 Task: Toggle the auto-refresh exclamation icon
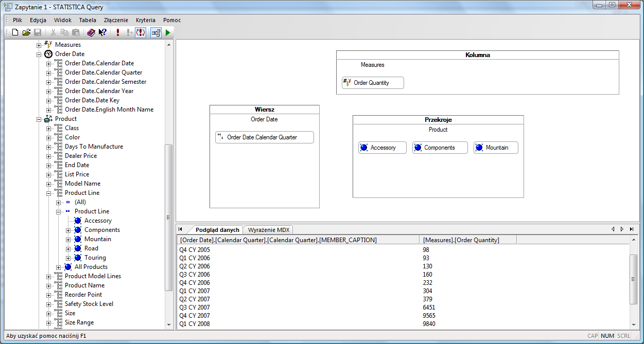[141, 32]
